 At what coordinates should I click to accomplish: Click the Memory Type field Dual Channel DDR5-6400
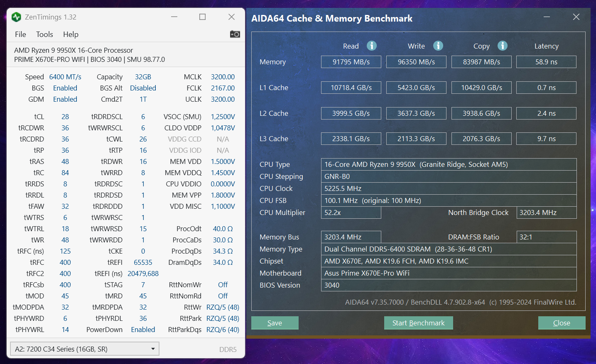pyautogui.click(x=449, y=249)
